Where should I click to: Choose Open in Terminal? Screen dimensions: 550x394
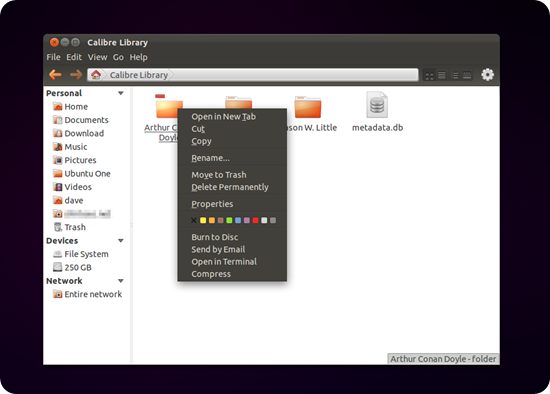[232, 262]
